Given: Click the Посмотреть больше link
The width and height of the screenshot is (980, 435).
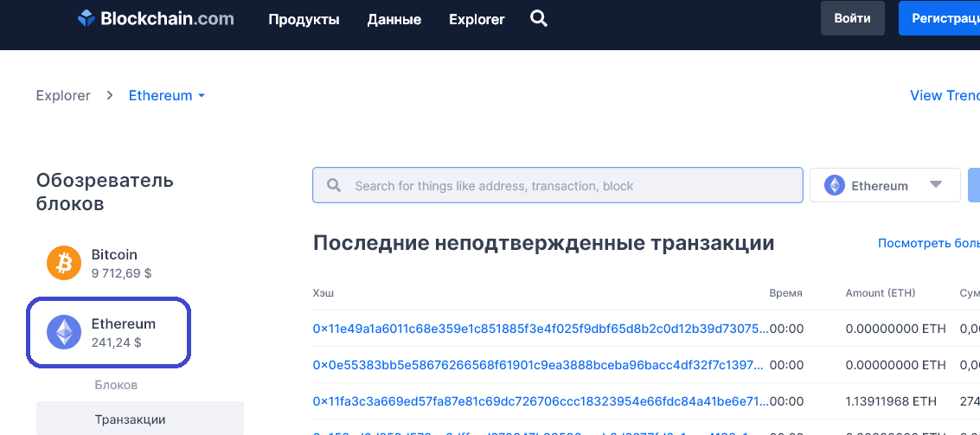Looking at the screenshot, I should 928,244.
